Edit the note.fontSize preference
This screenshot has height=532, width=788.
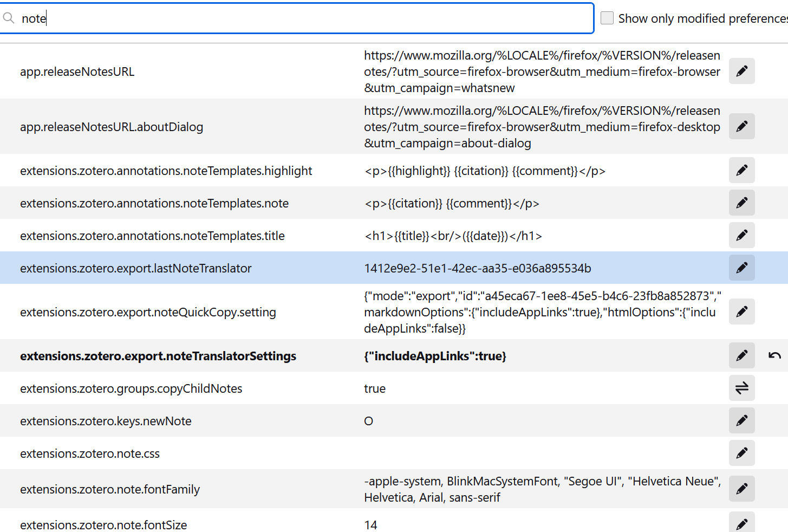741,522
